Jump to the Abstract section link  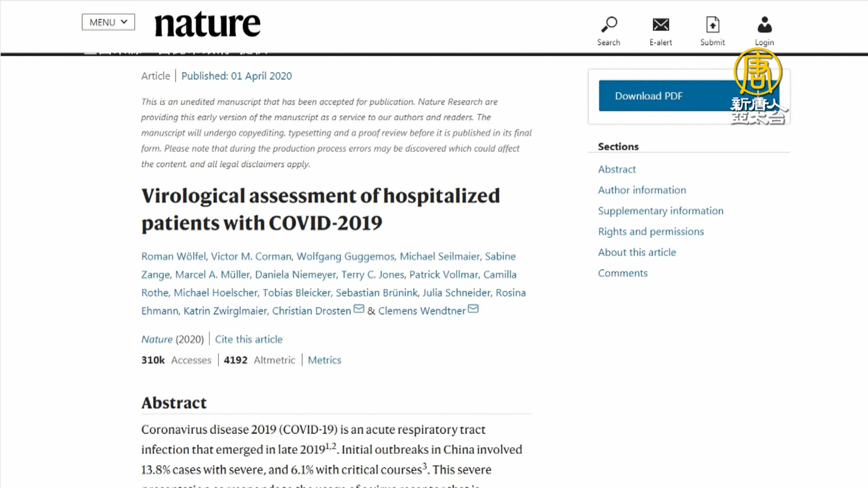[x=617, y=169]
